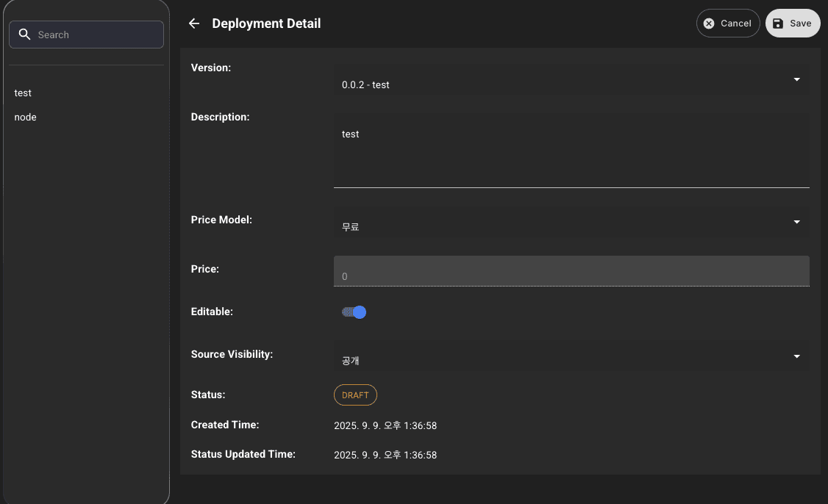828x504 pixels.
Task: Click the Source Visibility: label
Action: pos(232,354)
